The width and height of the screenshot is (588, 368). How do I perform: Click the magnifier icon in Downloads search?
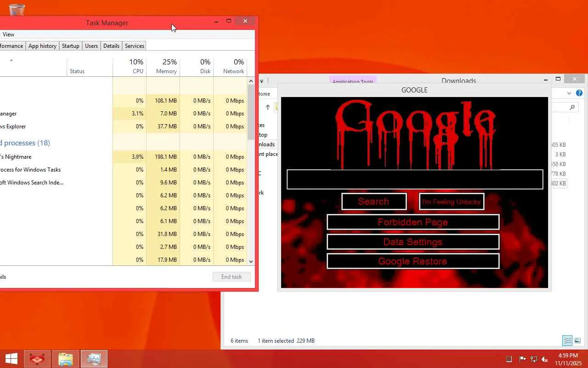pyautogui.click(x=572, y=107)
